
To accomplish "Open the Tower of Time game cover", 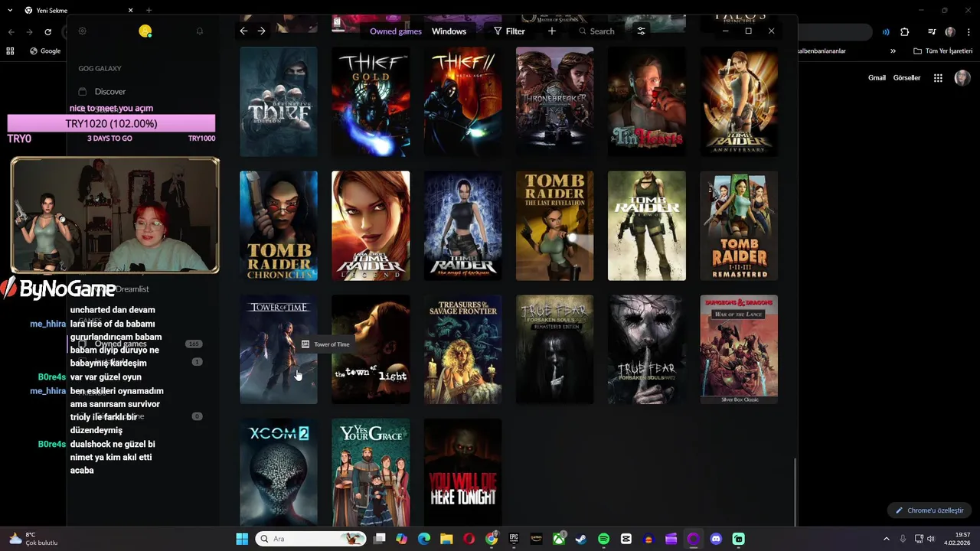I will 279,350.
